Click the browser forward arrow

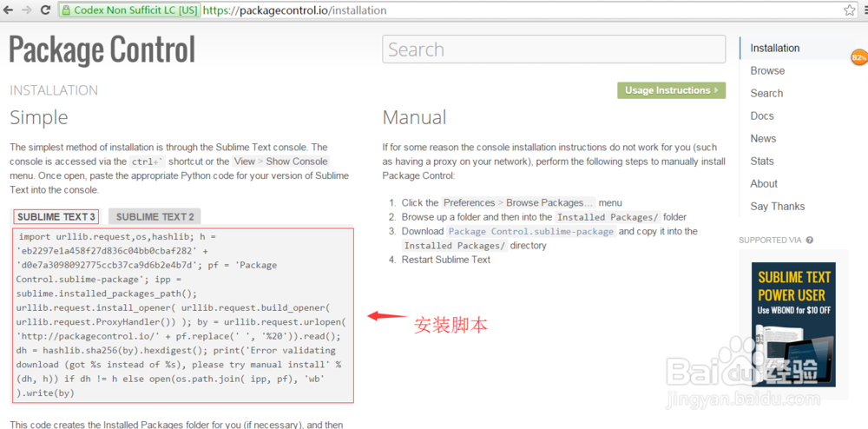point(26,10)
